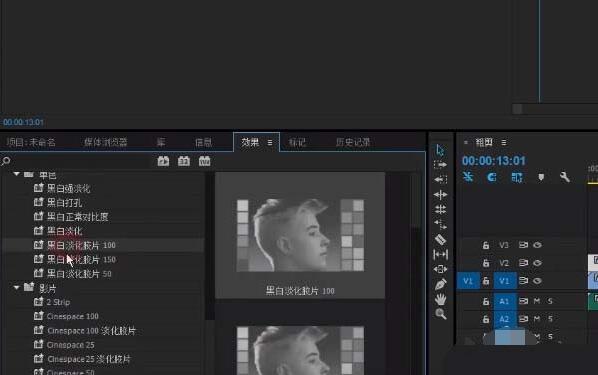This screenshot has width=598, height=375.
Task: Select the Zoom magnifier tool
Action: pos(440,314)
